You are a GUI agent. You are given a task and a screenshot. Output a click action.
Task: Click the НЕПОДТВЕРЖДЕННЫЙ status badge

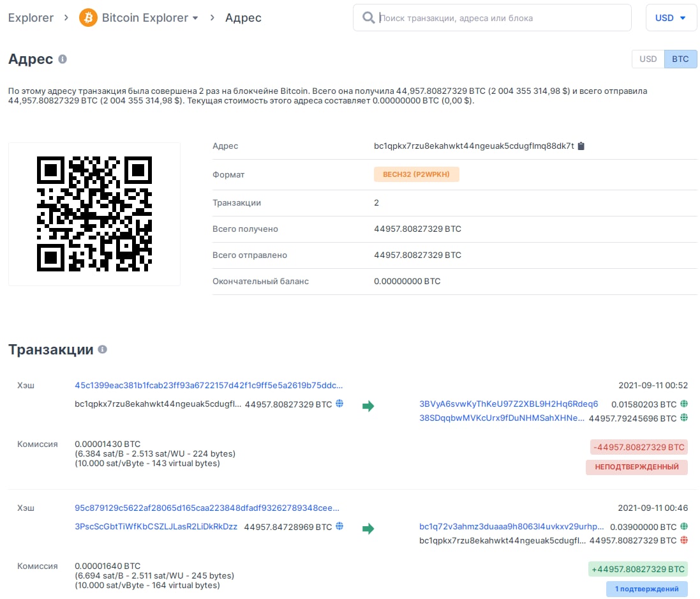(x=637, y=467)
